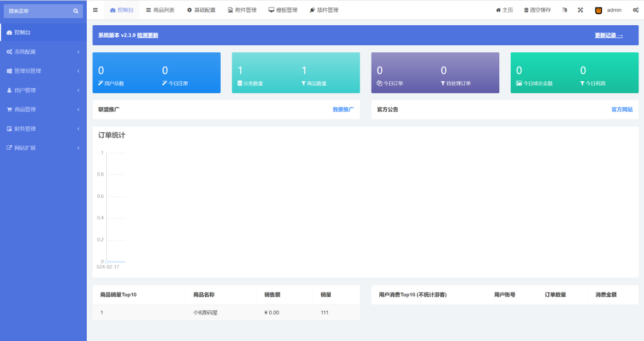The height and width of the screenshot is (341, 644).
Task: Expand the 商品管理 menu via its chevron
Action: (x=79, y=109)
